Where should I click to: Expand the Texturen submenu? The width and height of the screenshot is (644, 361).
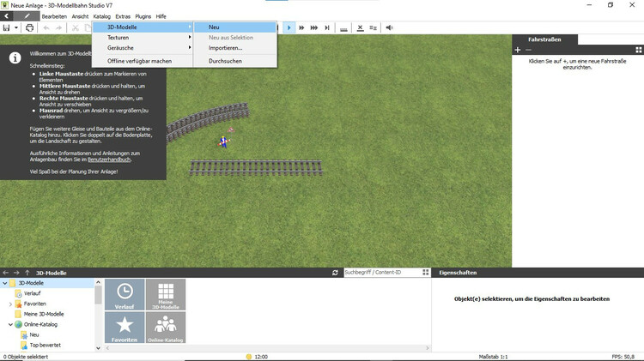(x=143, y=38)
